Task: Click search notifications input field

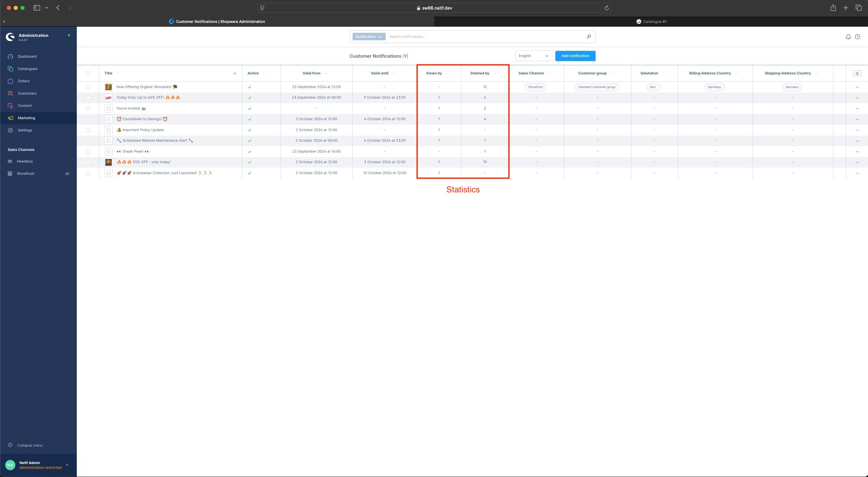Action: point(487,37)
